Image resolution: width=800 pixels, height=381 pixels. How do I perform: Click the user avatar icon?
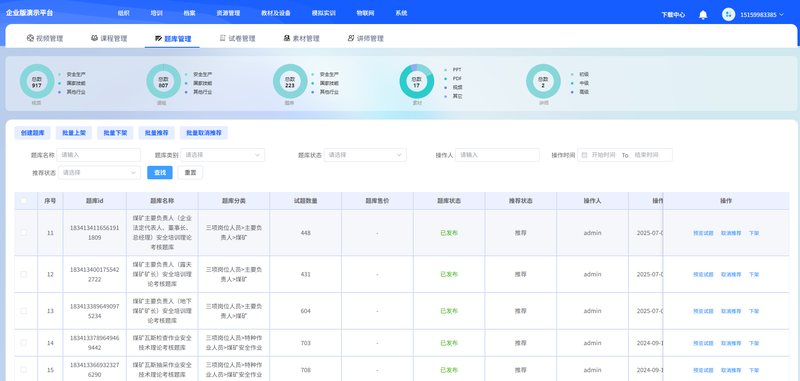coord(728,14)
